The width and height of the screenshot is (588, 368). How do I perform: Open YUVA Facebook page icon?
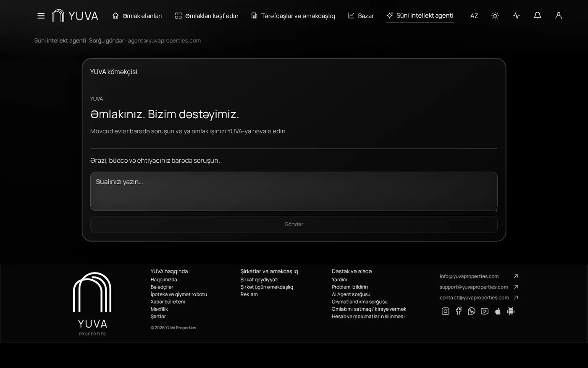pyautogui.click(x=459, y=311)
